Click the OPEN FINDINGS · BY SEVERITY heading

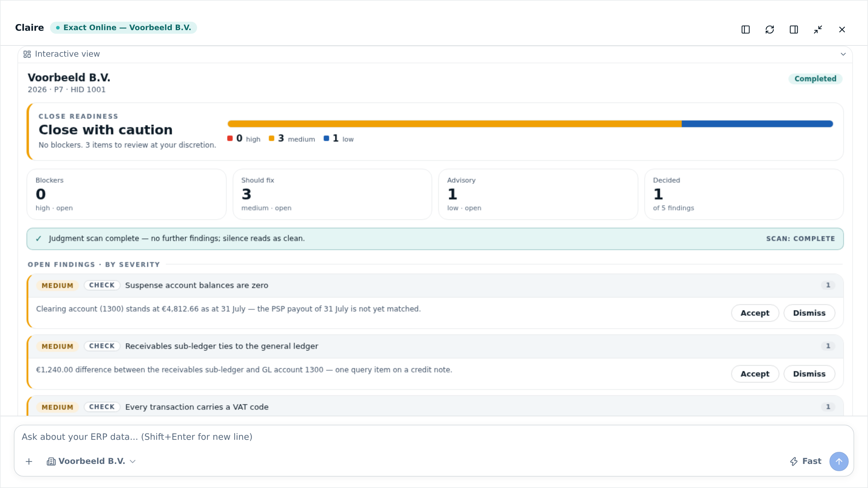pos(94,265)
